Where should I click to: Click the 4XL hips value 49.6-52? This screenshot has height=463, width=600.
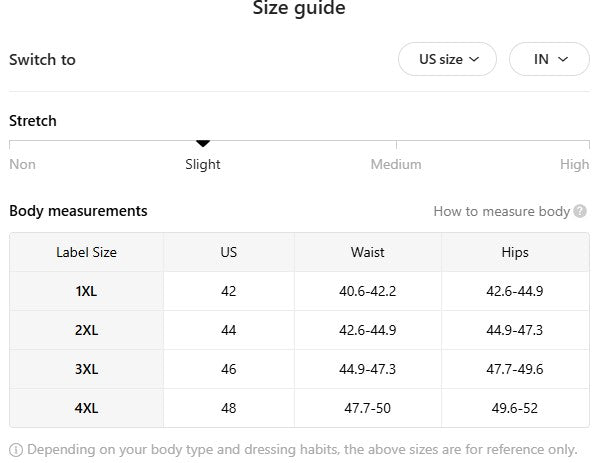(515, 408)
